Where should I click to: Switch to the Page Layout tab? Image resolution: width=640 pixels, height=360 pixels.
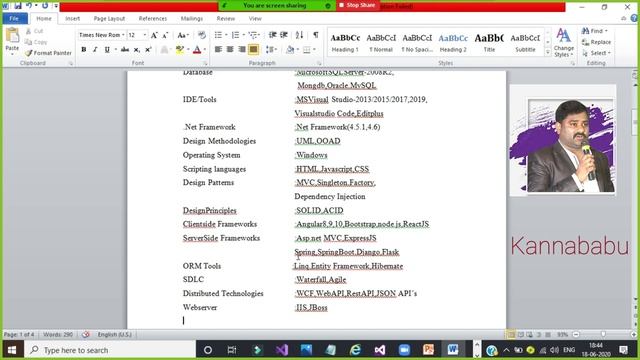coord(109,19)
